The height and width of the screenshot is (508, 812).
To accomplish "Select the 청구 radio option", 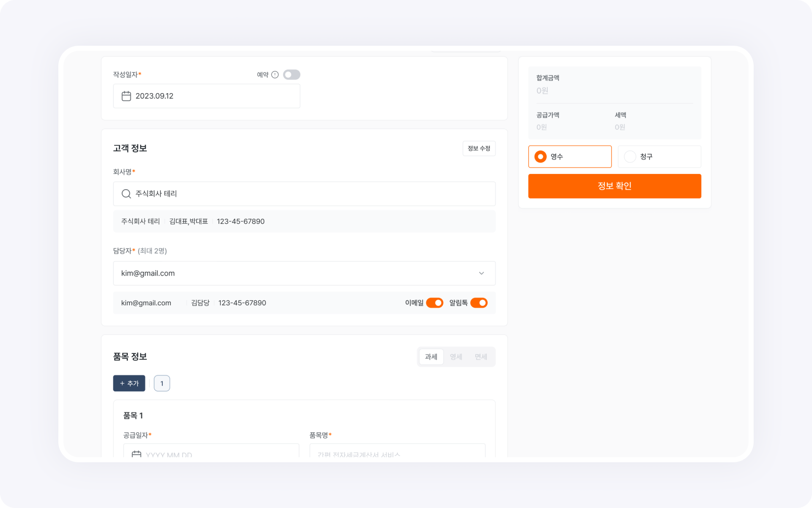I will pyautogui.click(x=630, y=156).
